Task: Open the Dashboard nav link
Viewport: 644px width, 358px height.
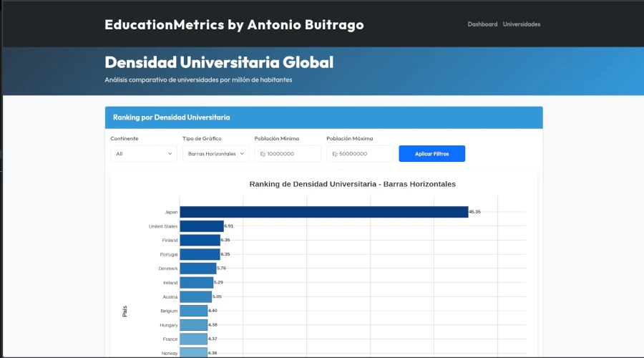Action: (x=482, y=24)
